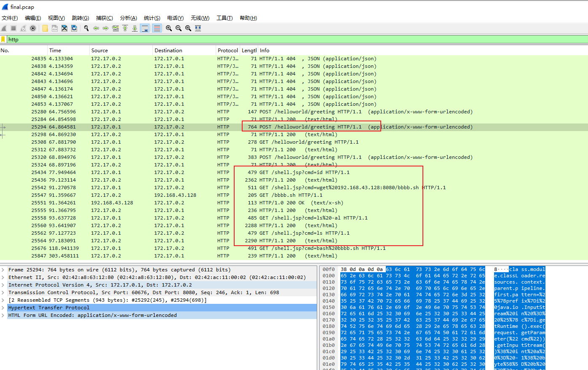The image size is (588, 370).
Task: Expand the 2 Reassembled TCP Segments row
Action: click(3, 300)
